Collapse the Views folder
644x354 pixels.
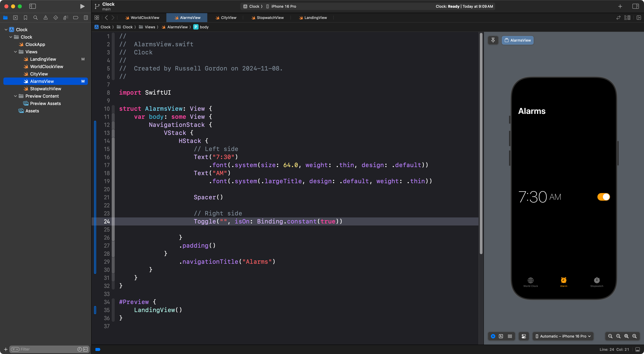[x=15, y=52]
